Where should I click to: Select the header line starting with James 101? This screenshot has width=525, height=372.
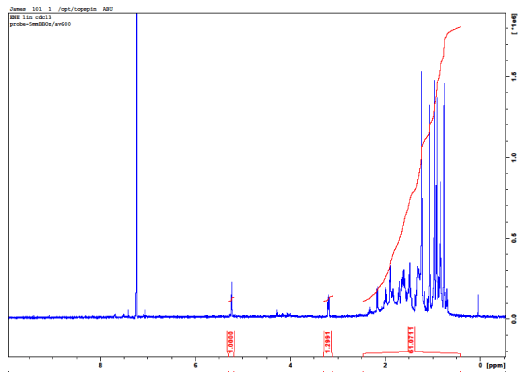click(x=61, y=9)
